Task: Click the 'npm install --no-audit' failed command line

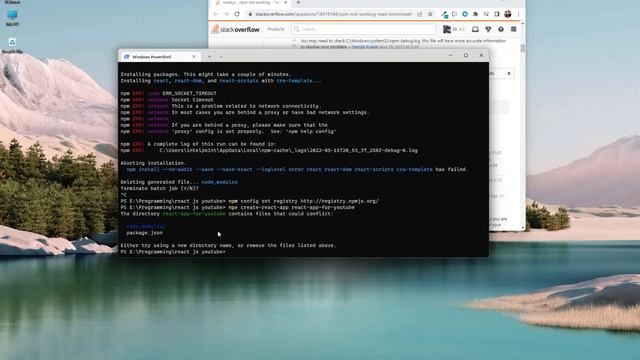Action: point(297,169)
